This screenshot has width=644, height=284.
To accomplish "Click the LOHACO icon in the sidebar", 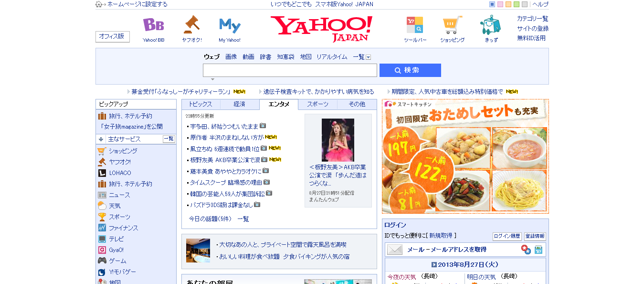I will pos(102,173).
